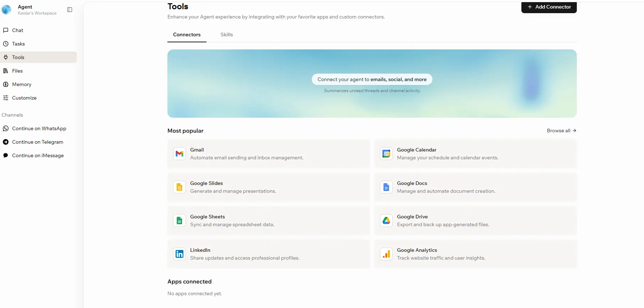This screenshot has width=644, height=308.
Task: Collapse the sidebar panel icon
Action: [x=70, y=10]
